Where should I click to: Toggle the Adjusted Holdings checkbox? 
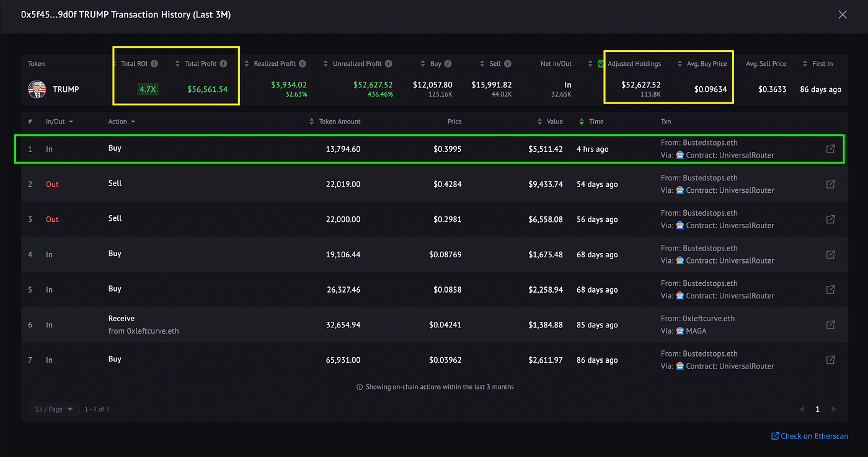(x=601, y=64)
